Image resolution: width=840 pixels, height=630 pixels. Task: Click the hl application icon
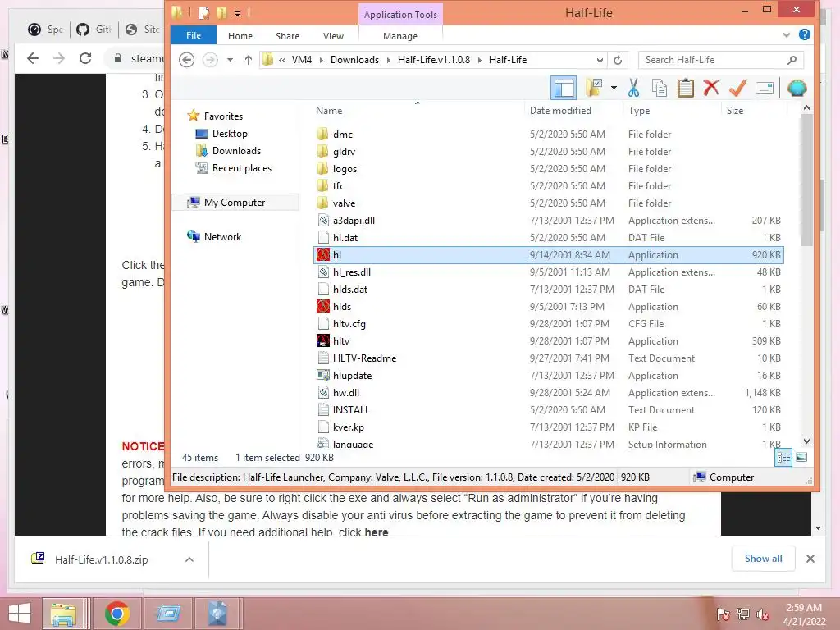[x=323, y=255]
